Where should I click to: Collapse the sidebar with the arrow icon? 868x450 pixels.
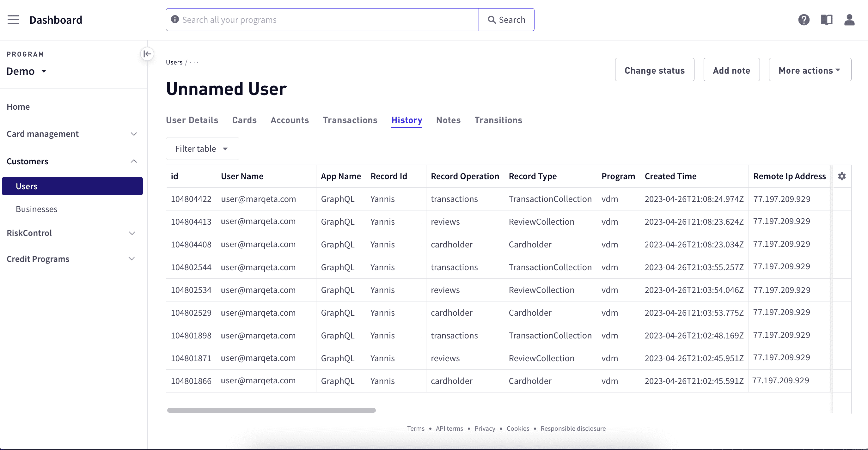(x=147, y=54)
